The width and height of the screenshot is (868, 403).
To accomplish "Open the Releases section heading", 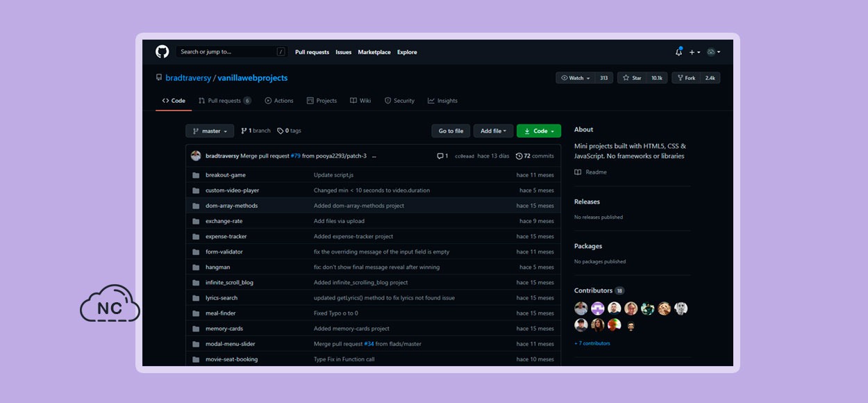I will (587, 201).
